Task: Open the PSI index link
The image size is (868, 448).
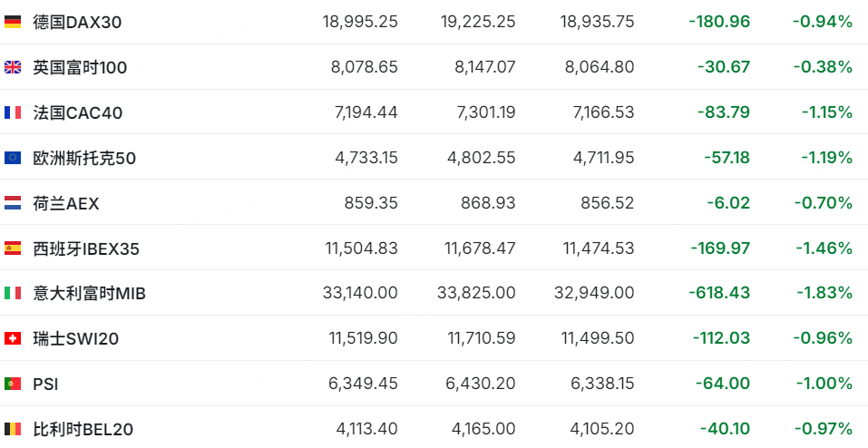Action: pos(45,384)
